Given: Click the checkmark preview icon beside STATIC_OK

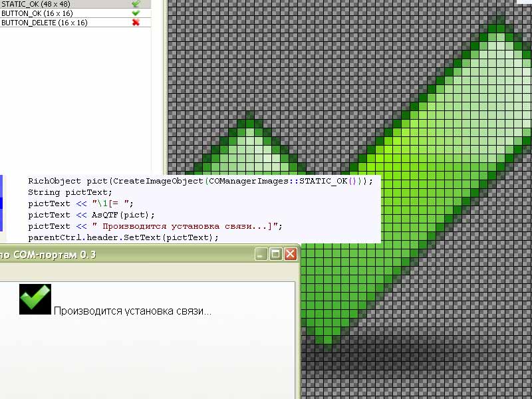Looking at the screenshot, I should pos(136,4).
